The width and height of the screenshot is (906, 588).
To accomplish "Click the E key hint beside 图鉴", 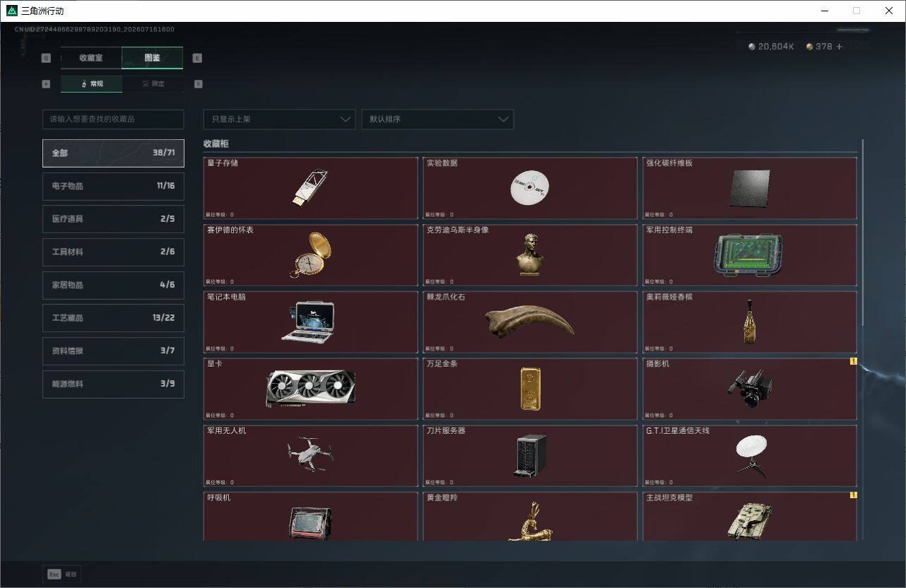I will [x=197, y=58].
